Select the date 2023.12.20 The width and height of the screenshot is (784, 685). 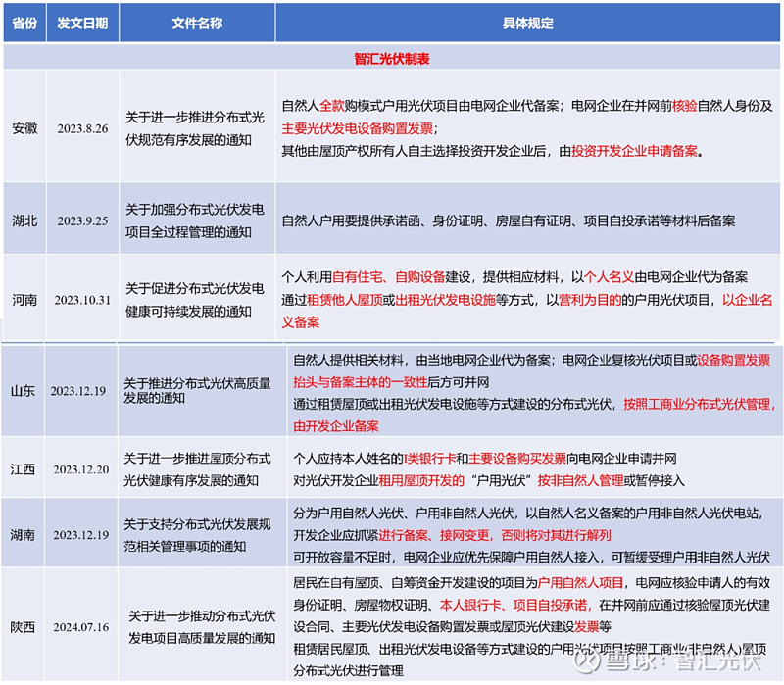pyautogui.click(x=81, y=469)
